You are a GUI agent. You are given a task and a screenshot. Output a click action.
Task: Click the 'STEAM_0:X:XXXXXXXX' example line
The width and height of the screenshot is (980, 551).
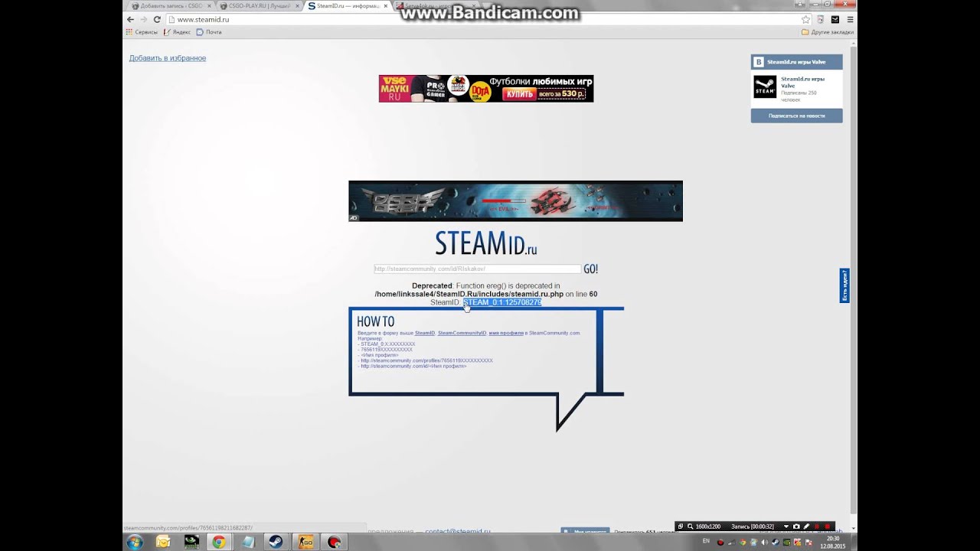[387, 344]
